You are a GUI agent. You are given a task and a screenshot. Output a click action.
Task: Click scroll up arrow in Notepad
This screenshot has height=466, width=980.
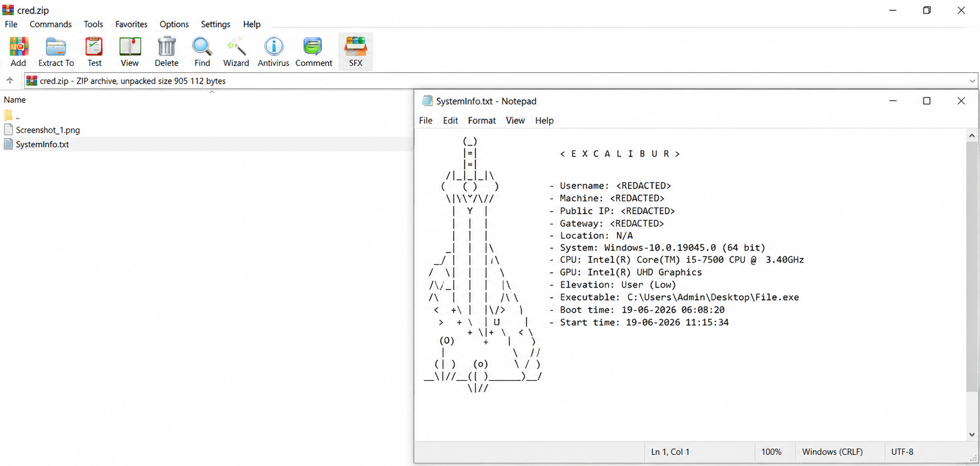coord(972,136)
